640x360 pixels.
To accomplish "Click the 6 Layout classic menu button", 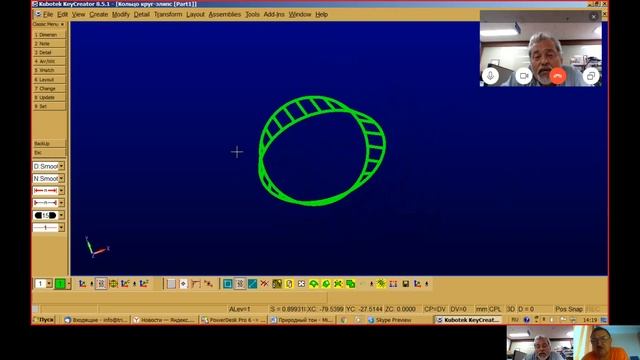I will (49, 80).
